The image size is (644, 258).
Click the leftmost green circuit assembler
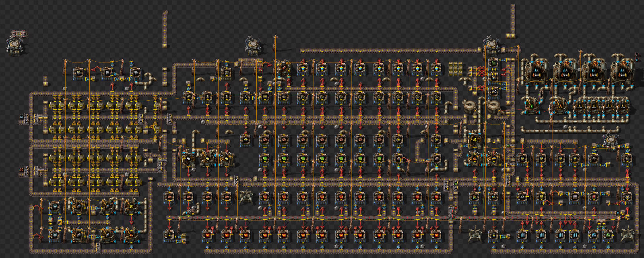coord(264,160)
